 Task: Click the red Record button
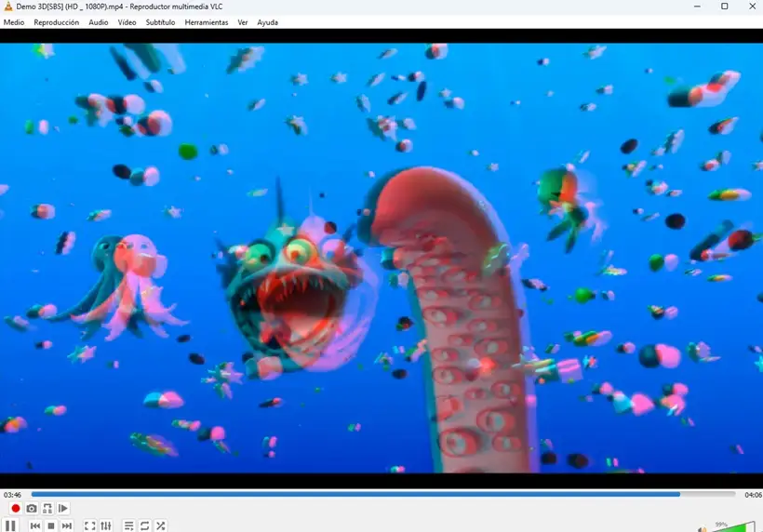15,508
